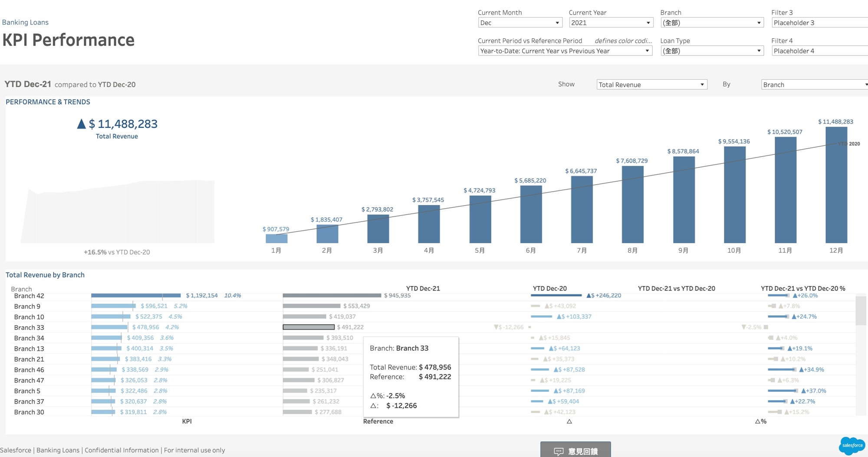868x457 pixels.
Task: Click Branch 33 down-triangle delta marker
Action: click(496, 327)
